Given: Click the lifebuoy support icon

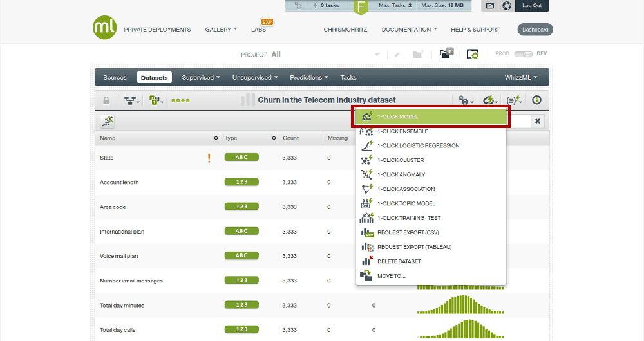Looking at the screenshot, I should [x=507, y=6].
